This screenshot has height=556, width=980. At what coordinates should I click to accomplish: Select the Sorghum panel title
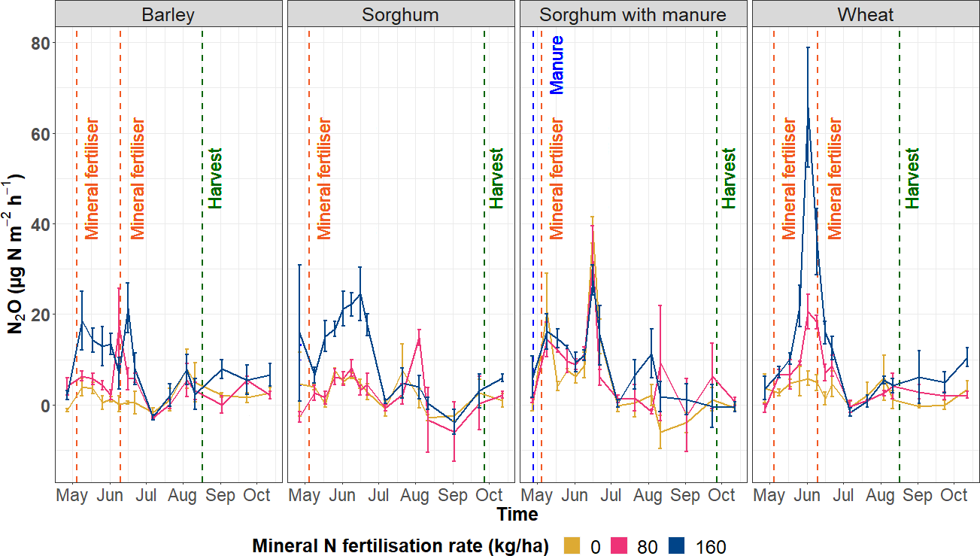(x=401, y=14)
